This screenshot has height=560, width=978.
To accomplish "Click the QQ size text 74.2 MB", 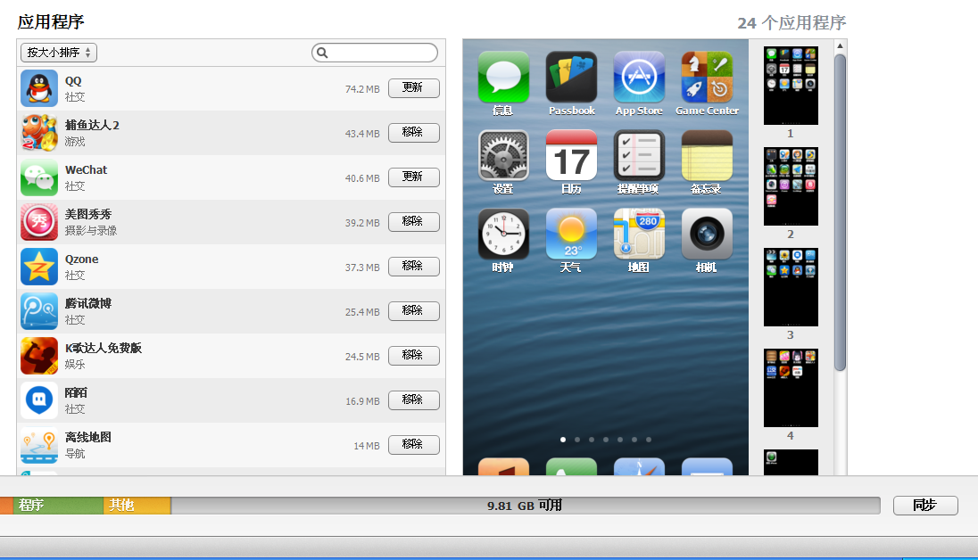I will tap(362, 89).
